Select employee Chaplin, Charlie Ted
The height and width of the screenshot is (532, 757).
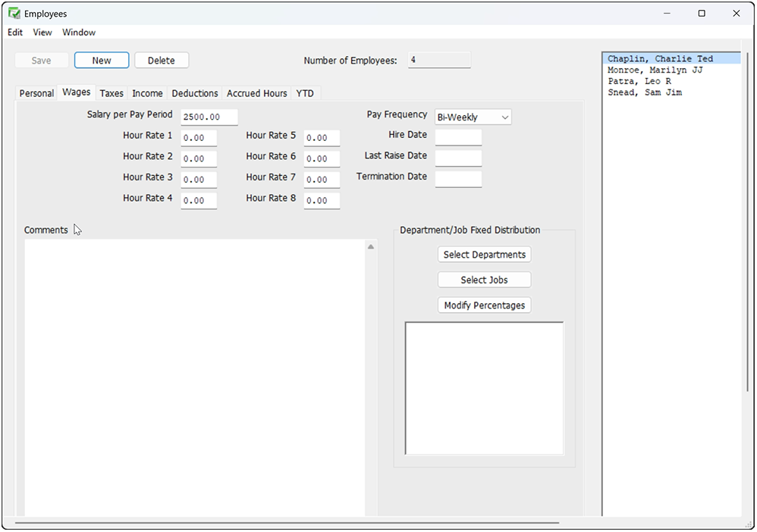pos(671,59)
